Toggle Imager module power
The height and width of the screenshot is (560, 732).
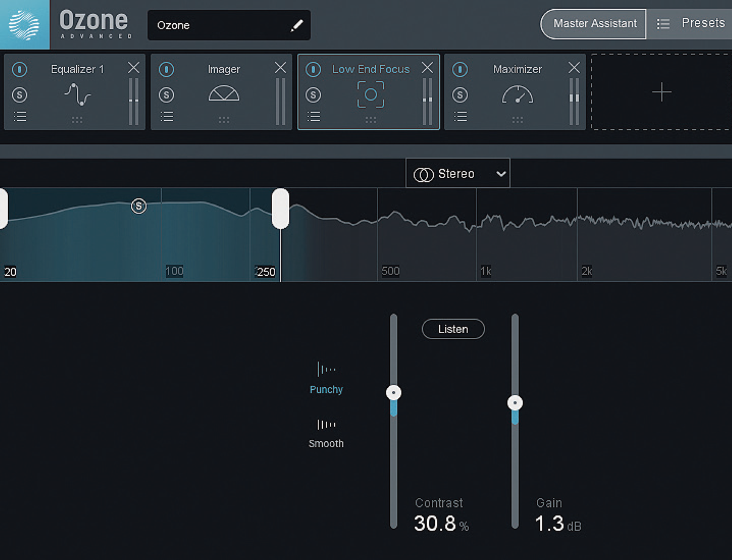click(x=167, y=70)
